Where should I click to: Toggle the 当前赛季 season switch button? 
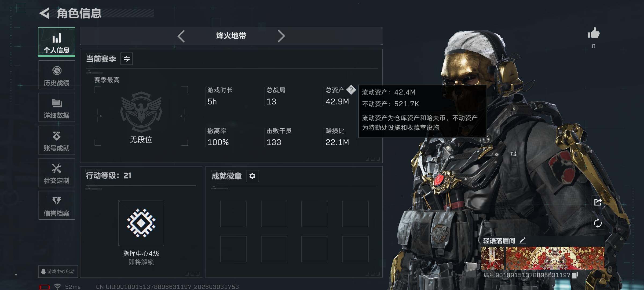[127, 59]
